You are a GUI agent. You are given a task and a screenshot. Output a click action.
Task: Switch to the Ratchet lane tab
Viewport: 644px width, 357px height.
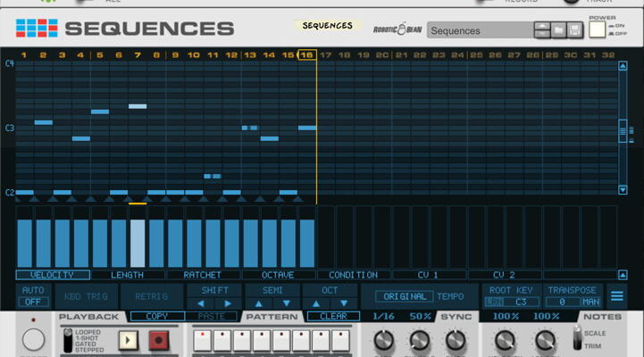203,275
